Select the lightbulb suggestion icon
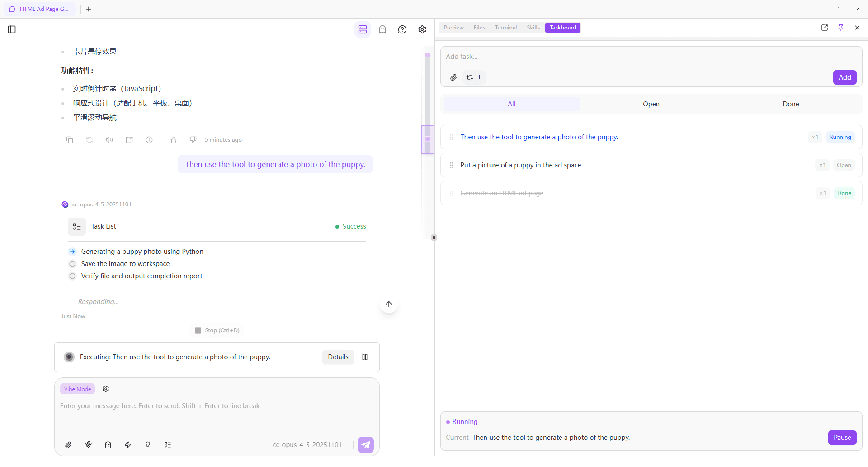This screenshot has width=868, height=467. pyautogui.click(x=148, y=445)
